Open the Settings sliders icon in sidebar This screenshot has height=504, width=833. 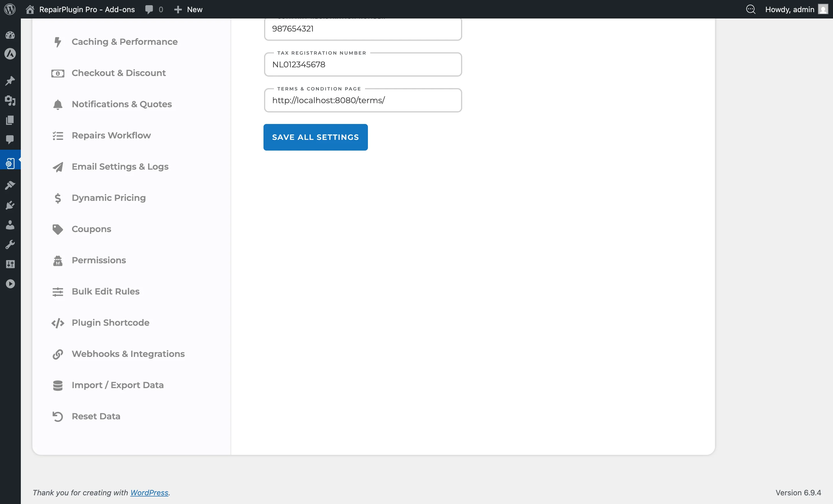tap(10, 264)
